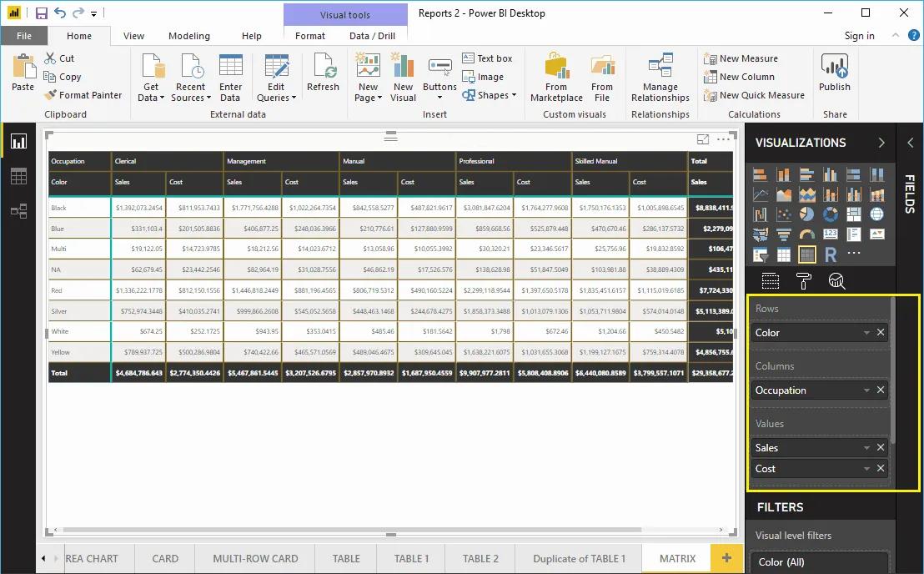924x574 pixels.
Task: Open the Format paint roller pane
Action: click(802, 281)
